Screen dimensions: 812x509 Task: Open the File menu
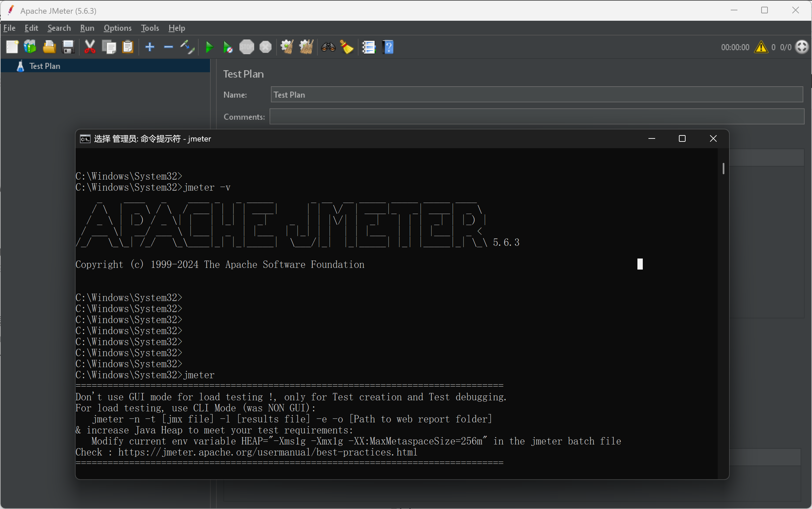[x=9, y=28]
